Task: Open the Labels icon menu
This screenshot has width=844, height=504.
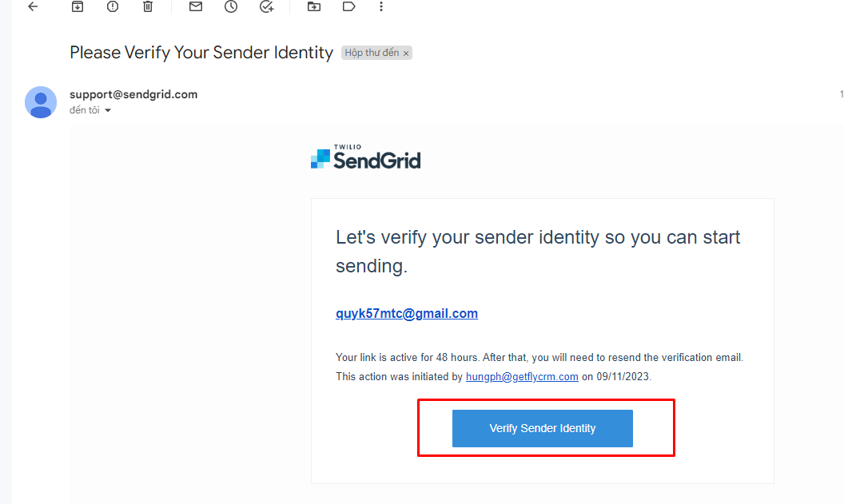Action: coord(348,6)
